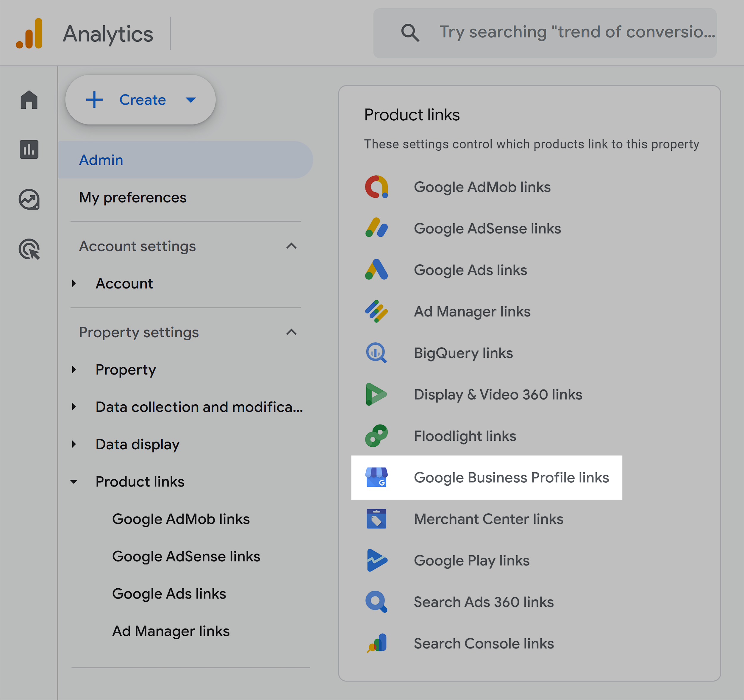Click the Search Ads 360 icon
The image size is (744, 700).
(x=376, y=601)
